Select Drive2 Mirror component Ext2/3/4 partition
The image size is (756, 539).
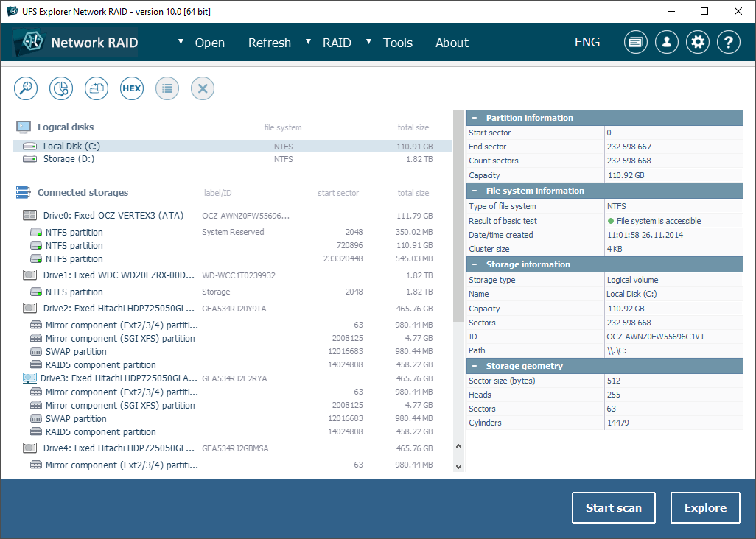point(232,325)
